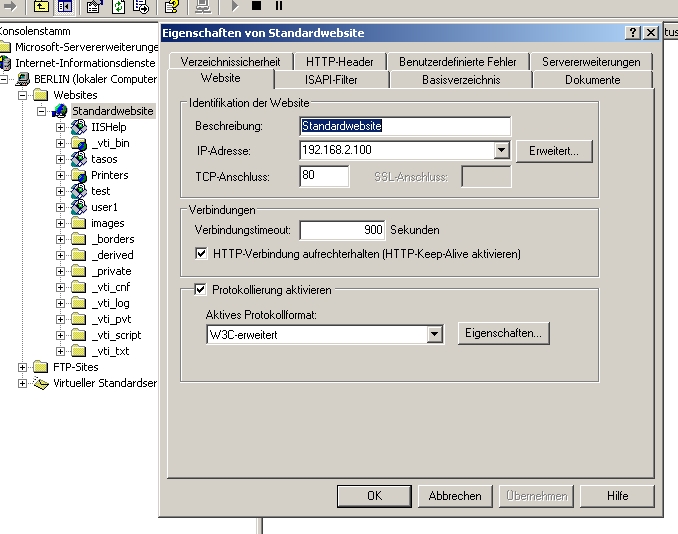This screenshot has height=534, width=678.
Task: Expand the FTP-Sites tree node
Action: (24, 367)
